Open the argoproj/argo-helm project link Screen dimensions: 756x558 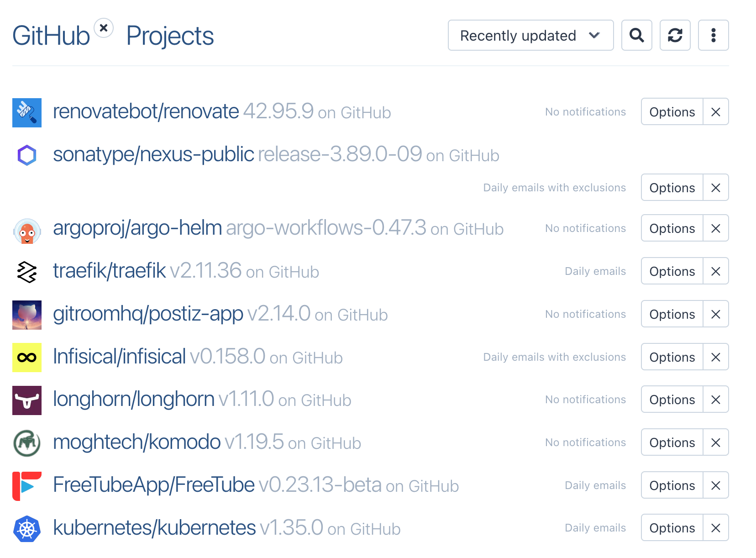(137, 228)
